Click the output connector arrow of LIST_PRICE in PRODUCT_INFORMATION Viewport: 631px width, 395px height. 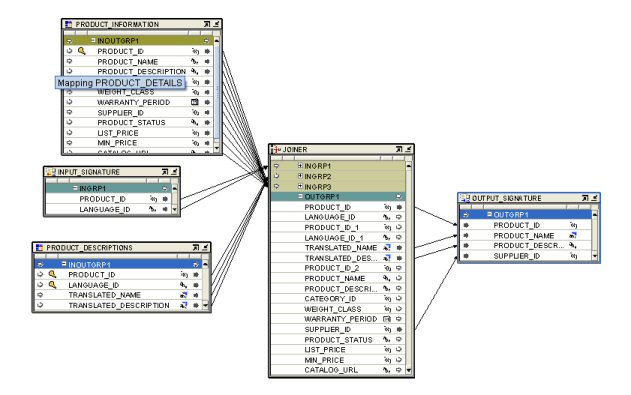coord(207,133)
